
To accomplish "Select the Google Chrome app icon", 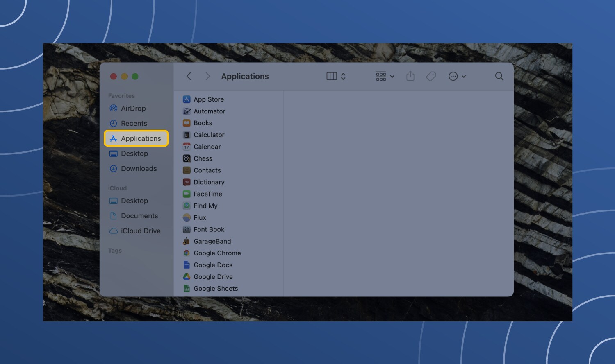I will tap(187, 253).
